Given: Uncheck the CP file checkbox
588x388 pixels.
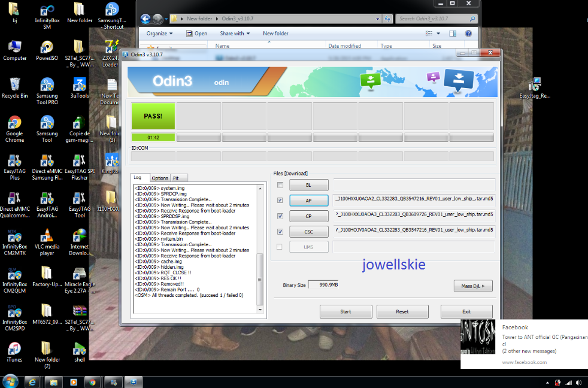Looking at the screenshot, I should [280, 216].
